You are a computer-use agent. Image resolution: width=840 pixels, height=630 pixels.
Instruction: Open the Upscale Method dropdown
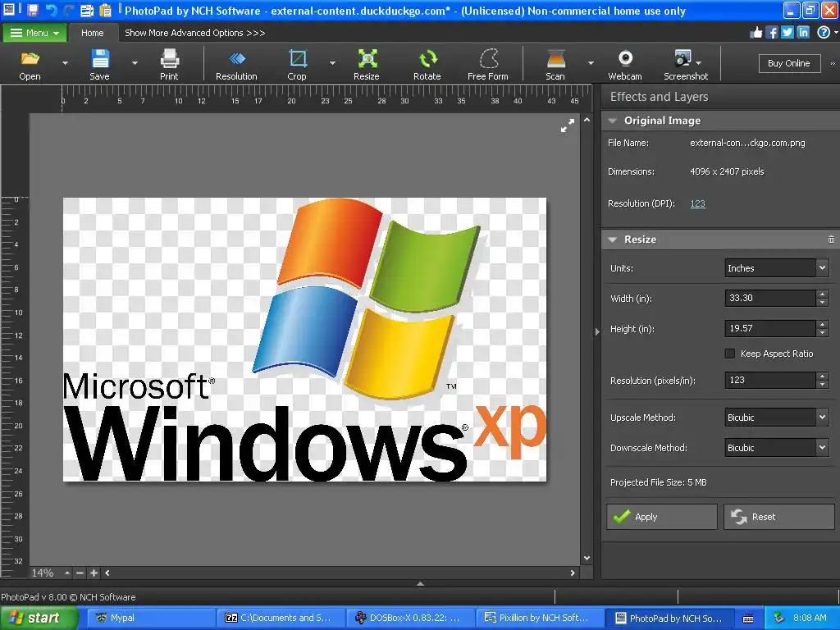[777, 418]
